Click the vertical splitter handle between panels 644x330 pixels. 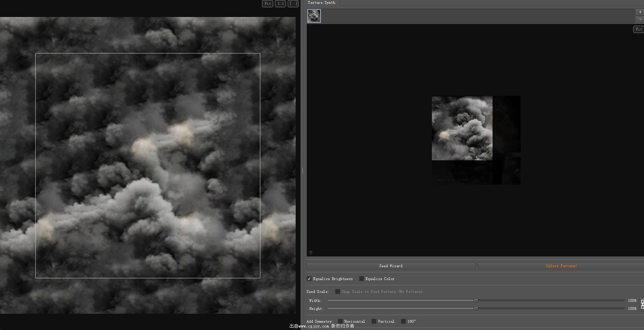303,170
